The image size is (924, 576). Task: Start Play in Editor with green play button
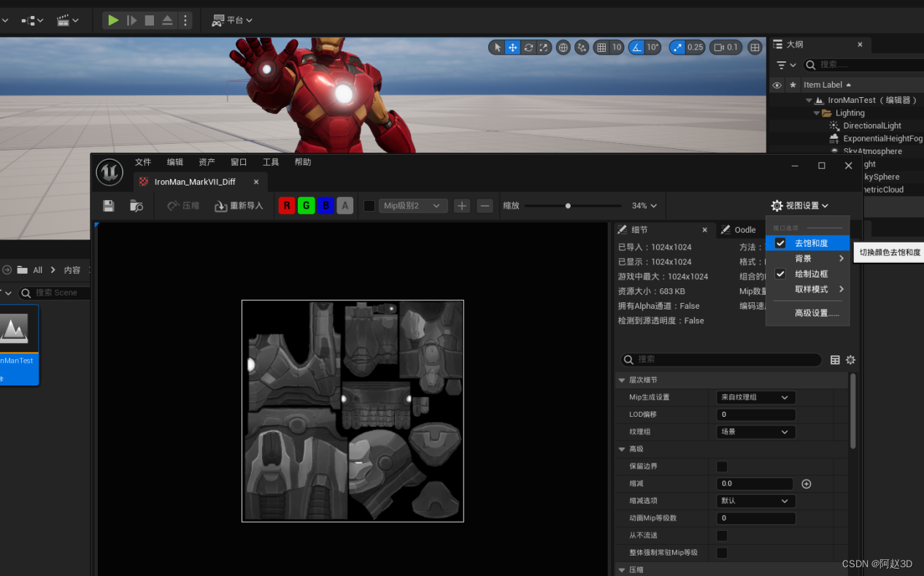point(113,20)
